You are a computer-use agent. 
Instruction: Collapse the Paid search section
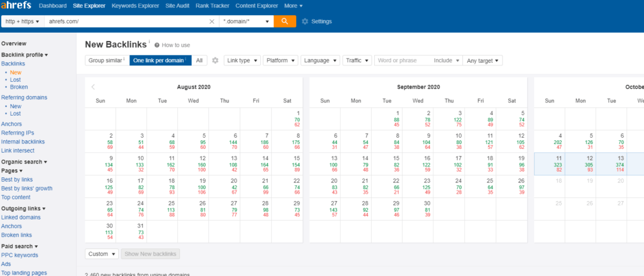point(19,246)
